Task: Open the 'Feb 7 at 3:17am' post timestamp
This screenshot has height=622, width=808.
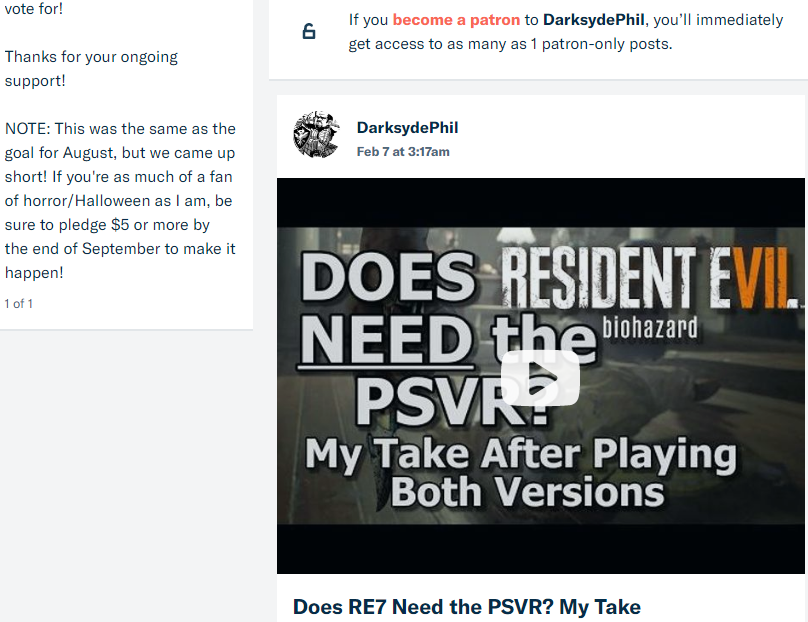Action: tap(403, 152)
